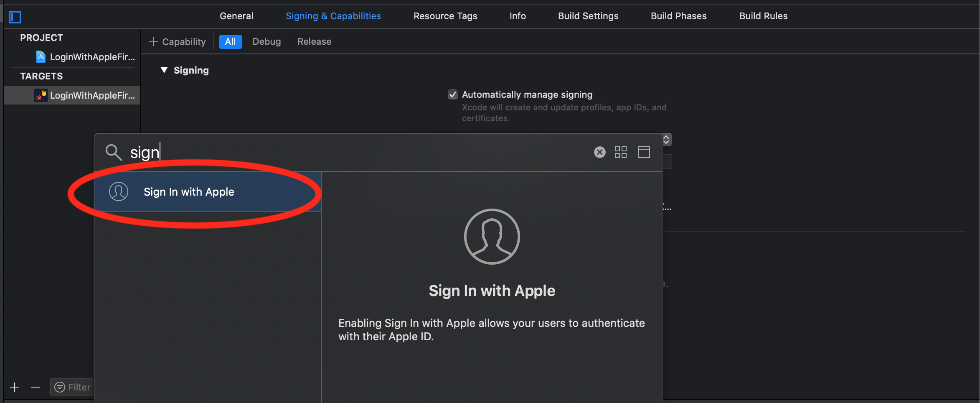Open the Build Settings tab

point(588,16)
